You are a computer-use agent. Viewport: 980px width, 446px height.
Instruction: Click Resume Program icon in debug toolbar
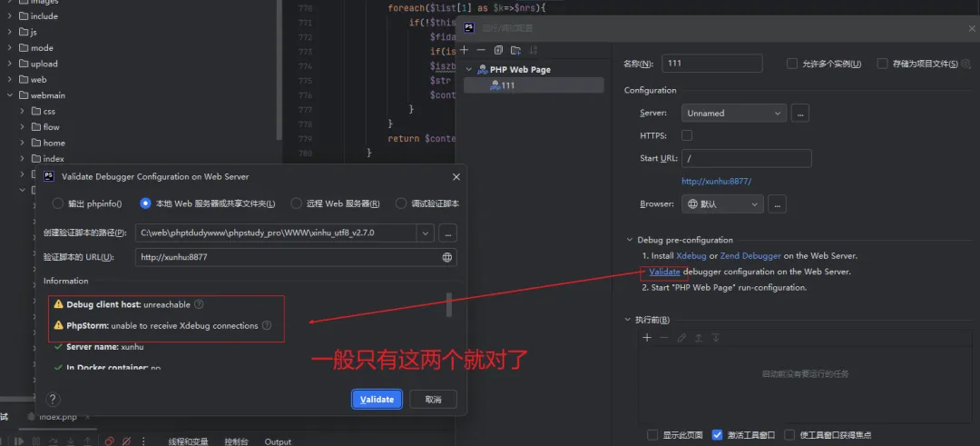19,441
